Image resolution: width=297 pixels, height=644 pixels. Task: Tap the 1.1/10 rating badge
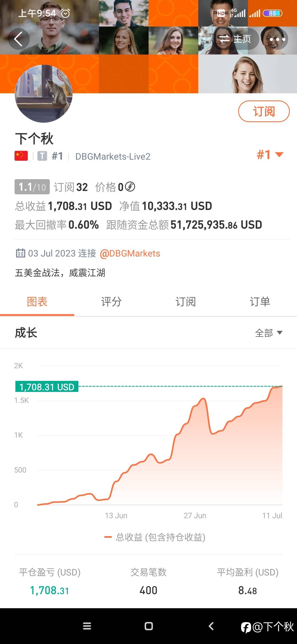tap(32, 187)
